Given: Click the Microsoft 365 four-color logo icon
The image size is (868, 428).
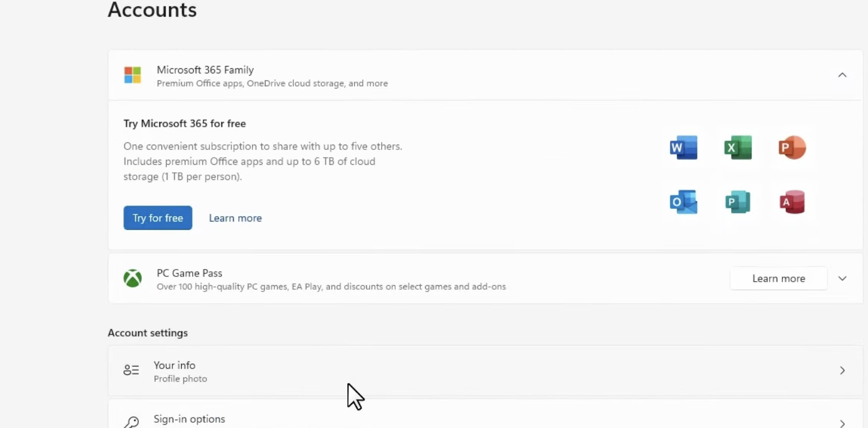Looking at the screenshot, I should (133, 75).
